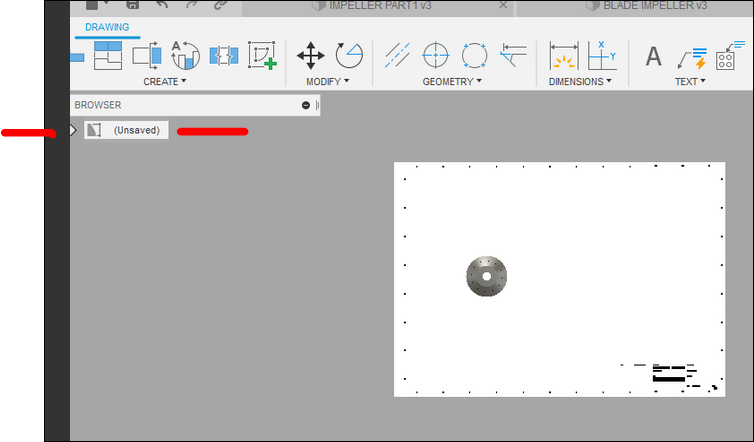
Task: Open the DIMENSIONS dropdown menu
Action: (x=580, y=82)
